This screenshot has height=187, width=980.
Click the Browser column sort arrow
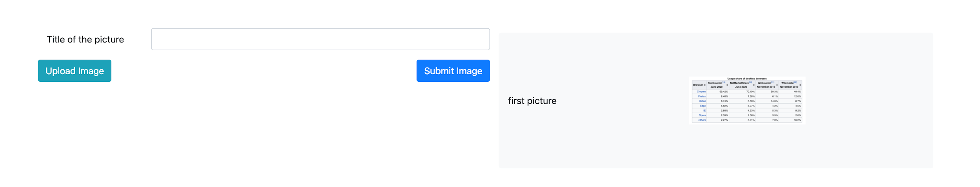(705, 85)
